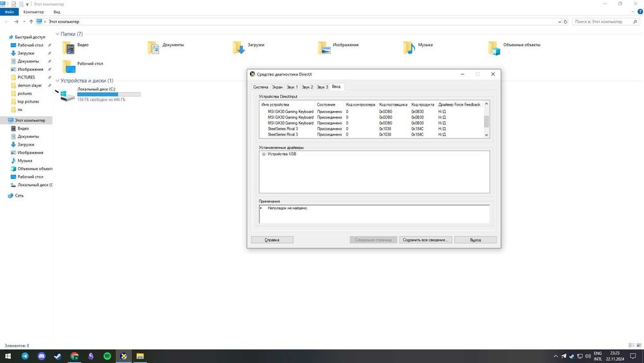This screenshot has height=363, width=644.
Task: Switch to the Система tab in DirectX dialog
Action: (260, 87)
